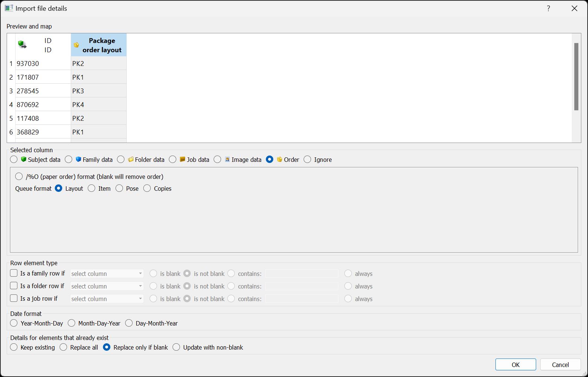Image resolution: width=588 pixels, height=377 pixels.
Task: Select the Image data radio button
Action: click(217, 159)
